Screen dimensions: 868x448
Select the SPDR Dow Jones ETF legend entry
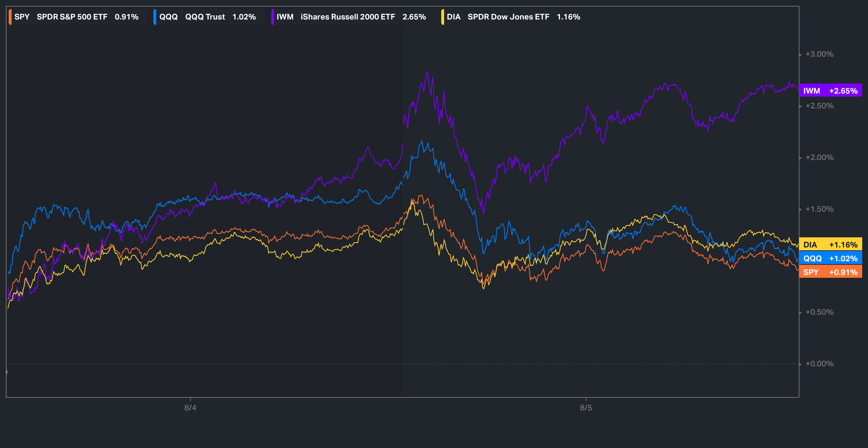coord(508,17)
